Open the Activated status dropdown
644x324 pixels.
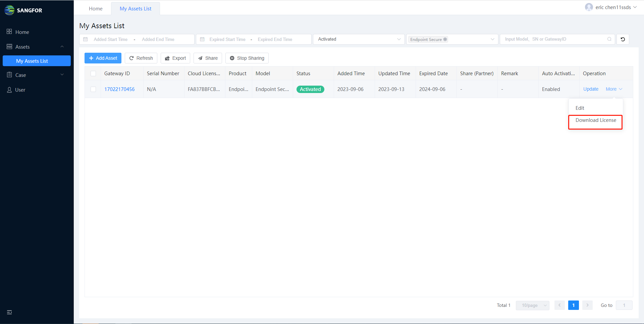359,39
